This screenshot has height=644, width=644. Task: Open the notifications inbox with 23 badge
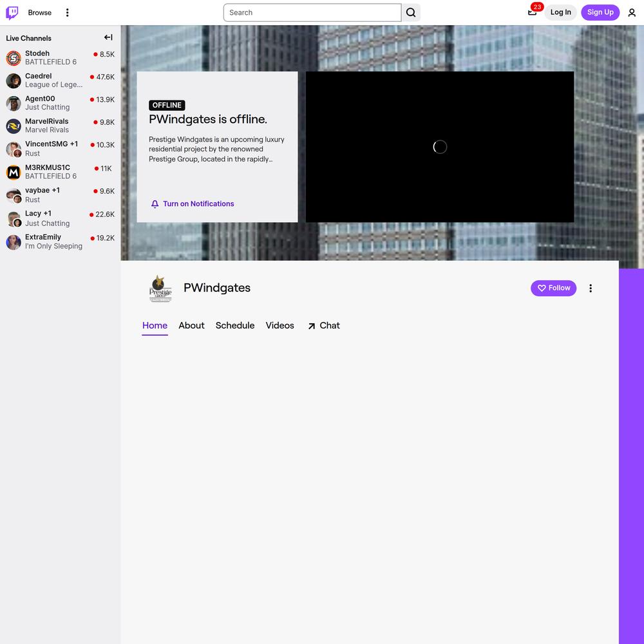[533, 12]
